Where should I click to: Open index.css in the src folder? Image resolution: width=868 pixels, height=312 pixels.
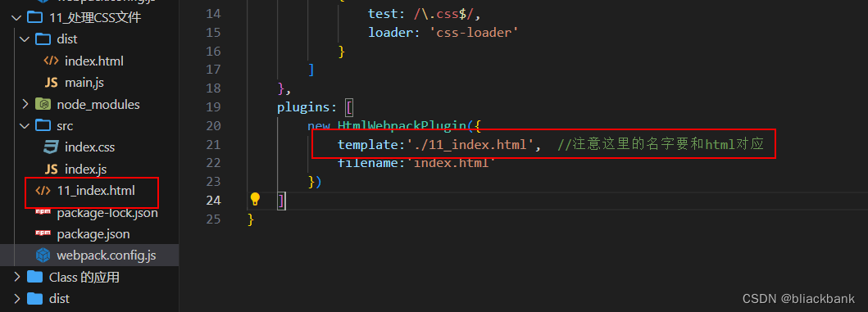point(89,147)
